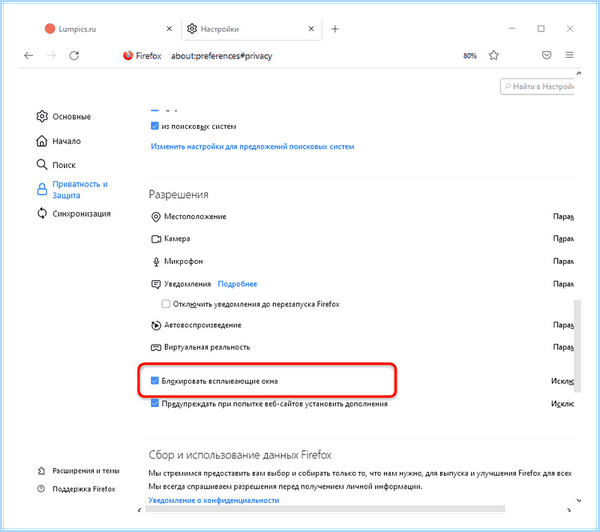The width and height of the screenshot is (600, 532).
Task: Open Местоположение parameters button
Action: [x=563, y=217]
